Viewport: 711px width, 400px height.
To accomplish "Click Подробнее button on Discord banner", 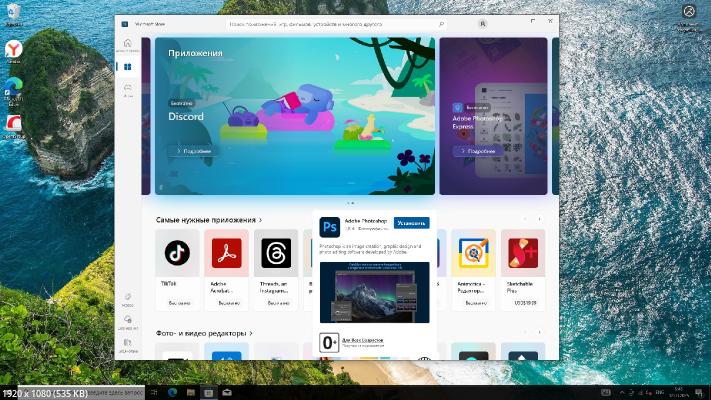I will [194, 151].
